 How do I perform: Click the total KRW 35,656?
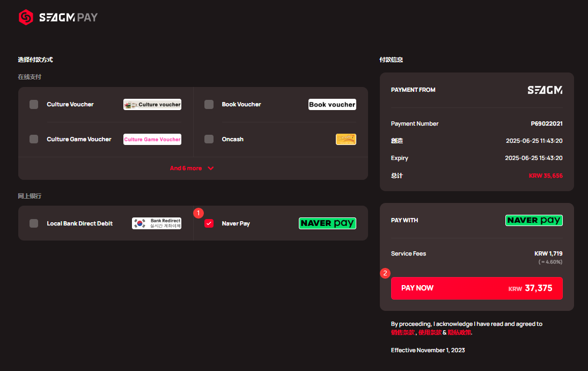coord(546,176)
